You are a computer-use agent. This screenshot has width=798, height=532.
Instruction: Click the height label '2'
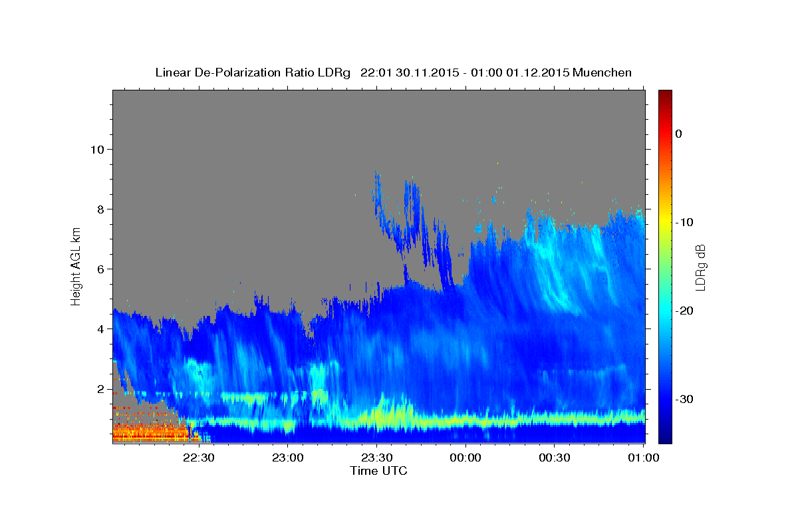[100, 388]
